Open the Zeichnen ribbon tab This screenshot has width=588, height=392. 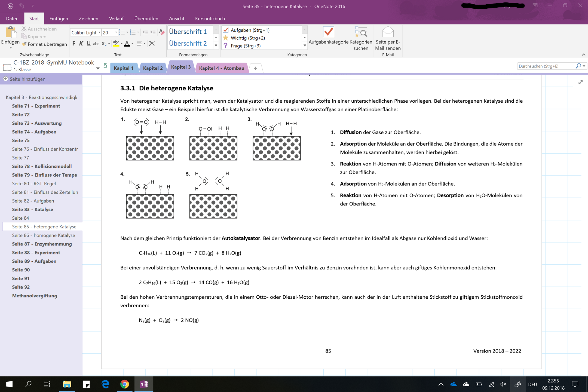tap(88, 19)
